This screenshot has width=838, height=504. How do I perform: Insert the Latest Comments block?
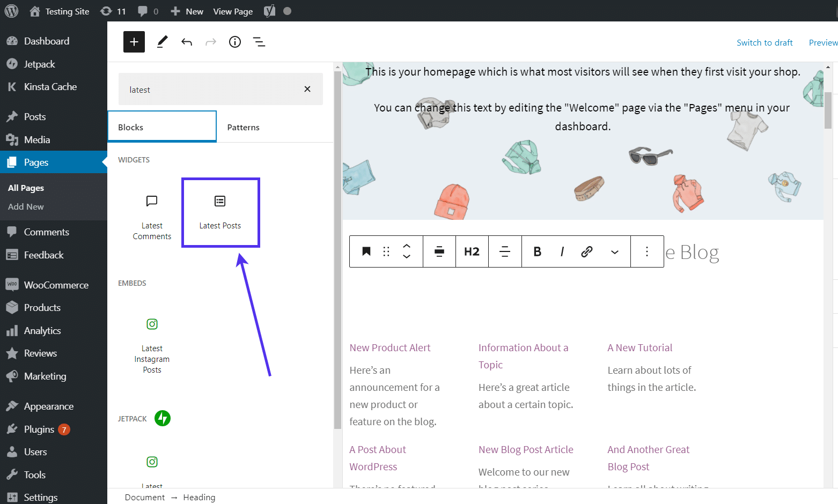pos(152,217)
